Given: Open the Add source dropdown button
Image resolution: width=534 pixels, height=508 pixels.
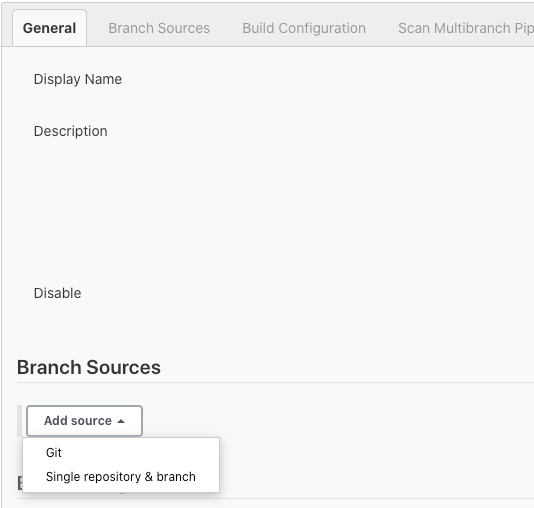Looking at the screenshot, I should [84, 421].
